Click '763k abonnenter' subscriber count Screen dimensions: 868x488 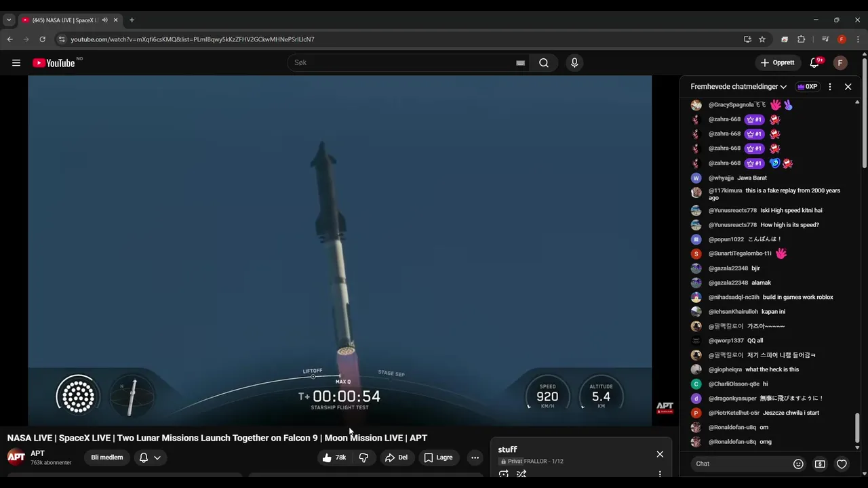tap(51, 463)
